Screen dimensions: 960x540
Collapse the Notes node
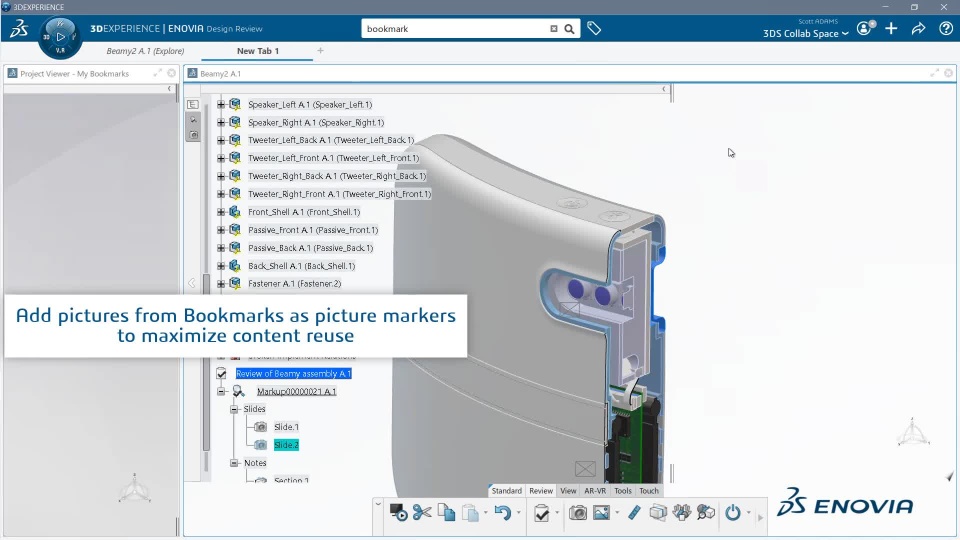point(234,463)
